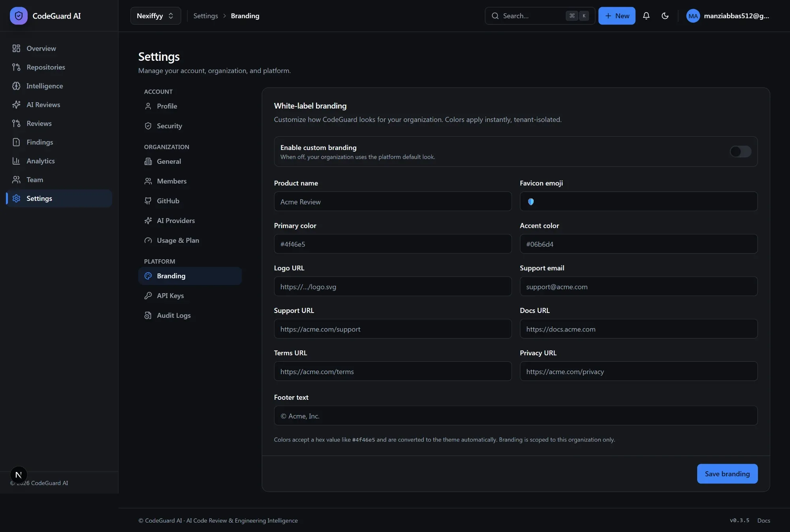Click the AI Reviews sparkle icon

pyautogui.click(x=16, y=105)
